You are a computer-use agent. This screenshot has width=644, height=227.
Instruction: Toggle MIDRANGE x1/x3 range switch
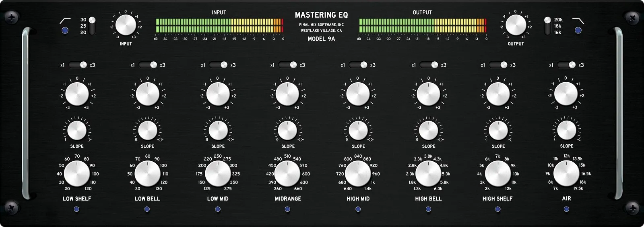tap(288, 65)
